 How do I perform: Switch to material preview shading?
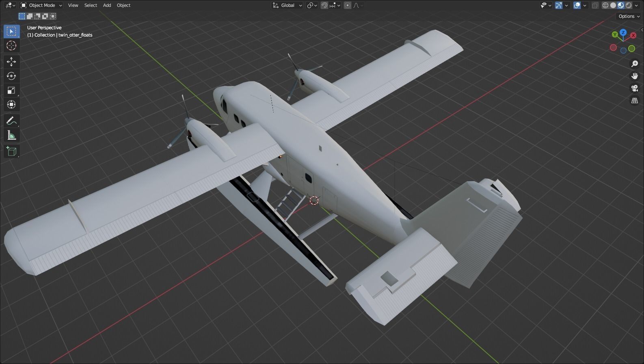coord(621,5)
